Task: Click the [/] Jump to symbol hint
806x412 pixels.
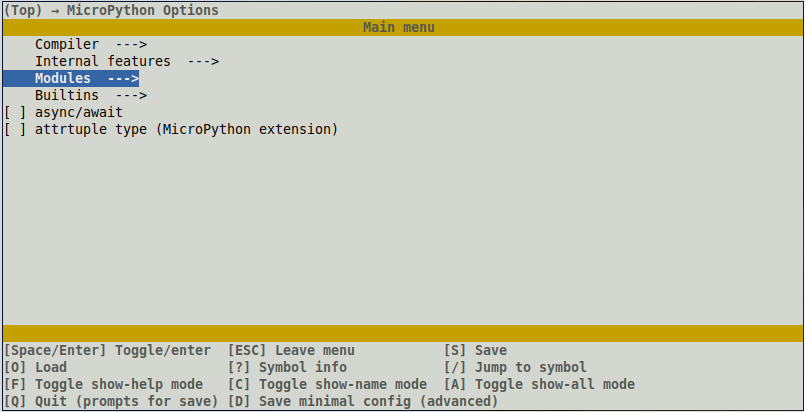Action: 516,368
